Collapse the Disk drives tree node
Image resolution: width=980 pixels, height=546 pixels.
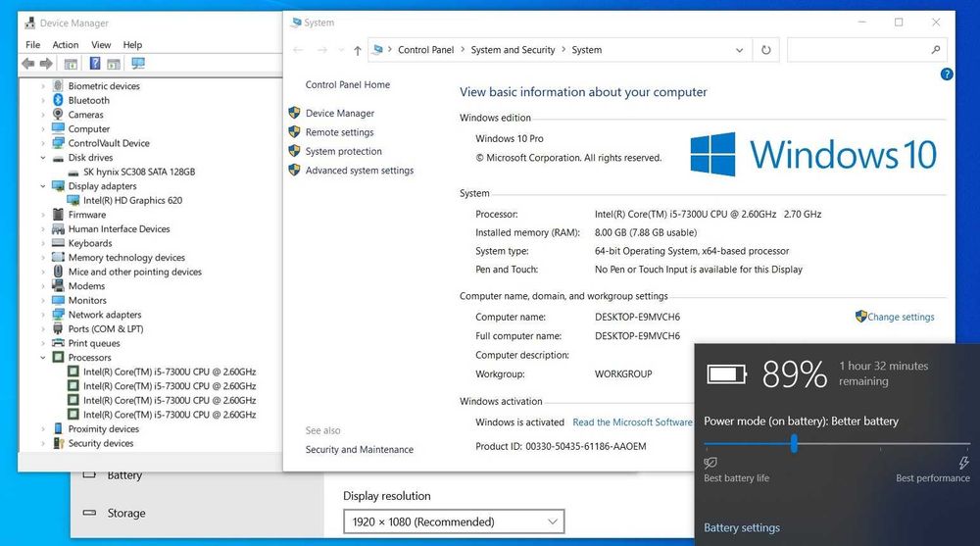tap(43, 158)
